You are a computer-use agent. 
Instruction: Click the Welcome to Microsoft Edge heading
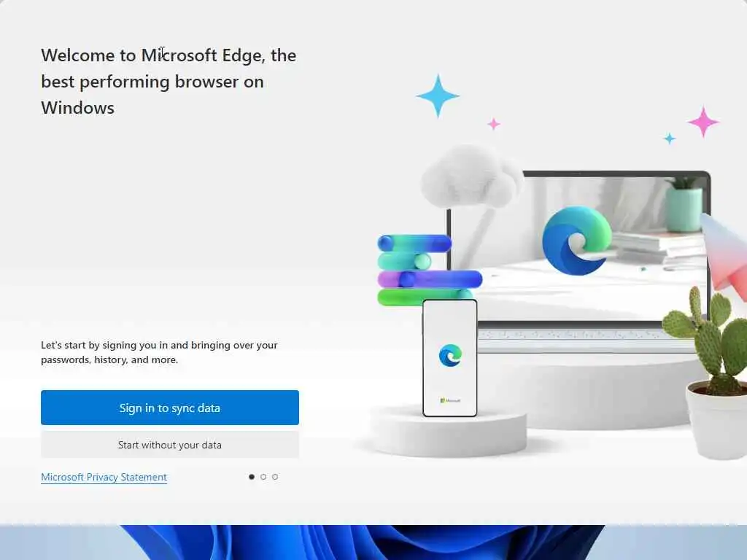pyautogui.click(x=169, y=82)
